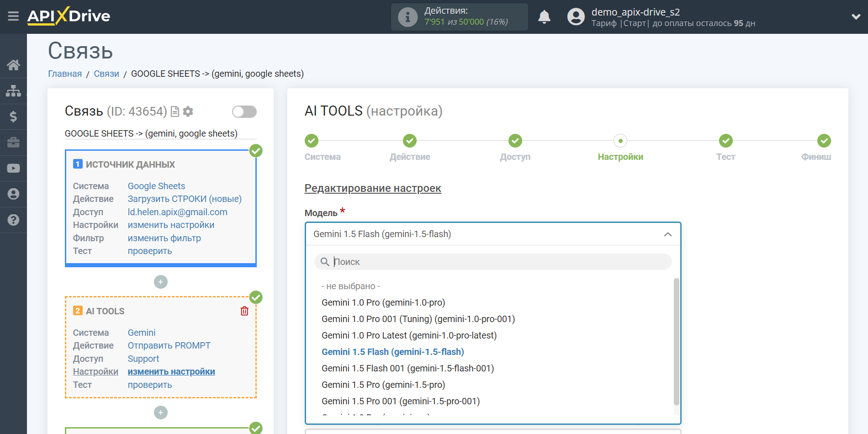Select Gemini 1.0 Pro 001 (Tuning)
The height and width of the screenshot is (434, 868).
418,319
